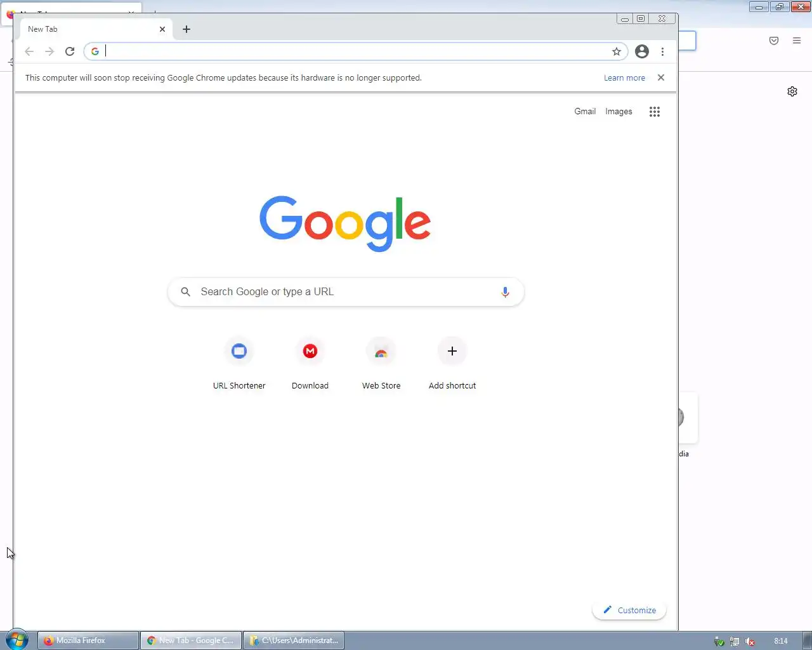The height and width of the screenshot is (650, 812).
Task: Open the Learn more link in the infobar
Action: click(624, 77)
